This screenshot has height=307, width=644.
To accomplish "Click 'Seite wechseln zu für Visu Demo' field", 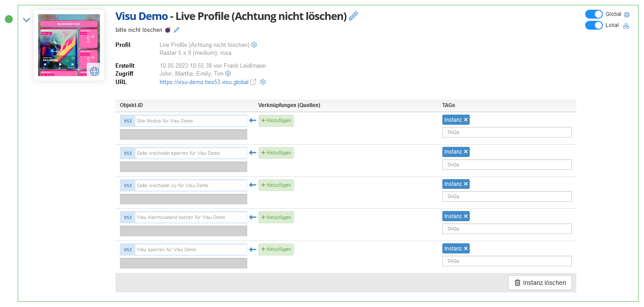I will pos(191,185).
